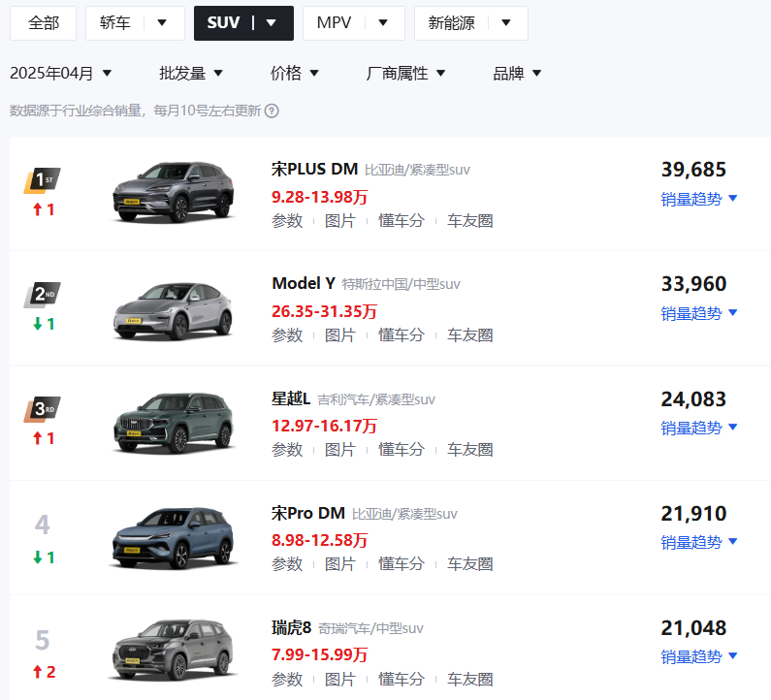Open the 瑞虎8 car image
This screenshot has width=771, height=700.
pos(173,650)
